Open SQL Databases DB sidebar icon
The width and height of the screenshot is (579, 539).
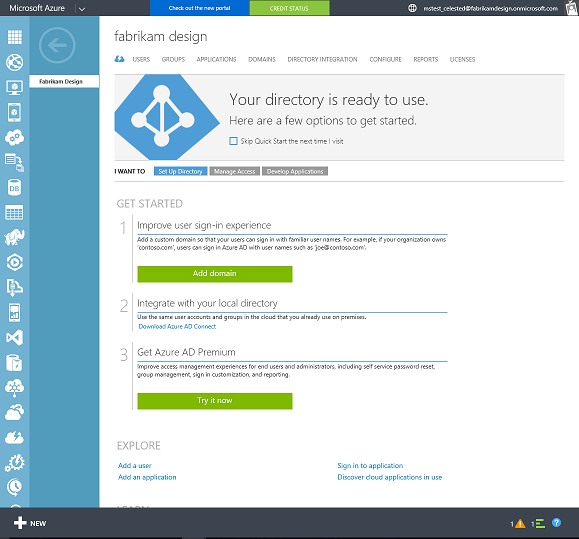point(14,188)
